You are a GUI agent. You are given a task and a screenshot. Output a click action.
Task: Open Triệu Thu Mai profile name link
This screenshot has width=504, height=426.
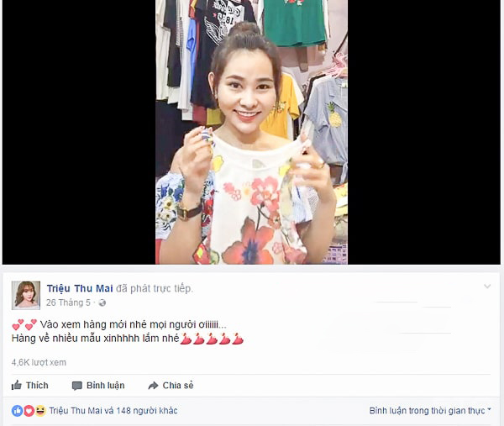[x=80, y=288]
